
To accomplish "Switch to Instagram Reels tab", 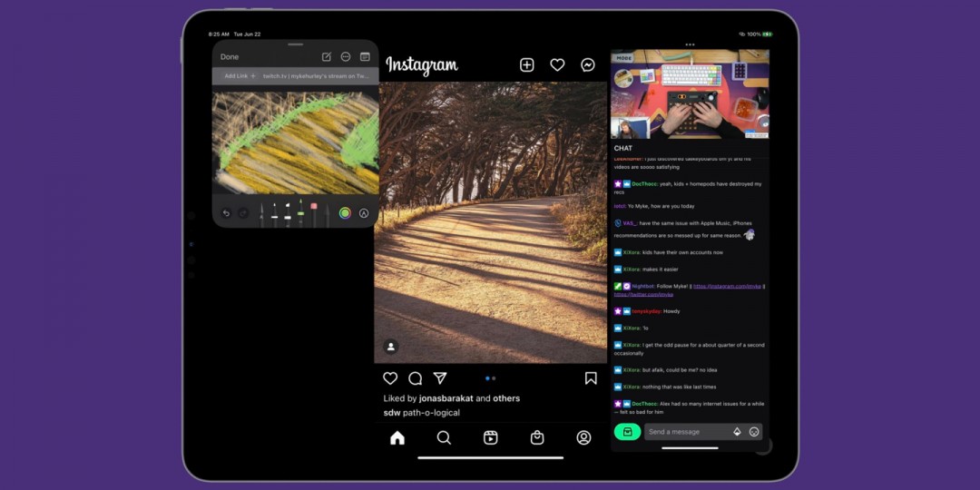I will [x=490, y=437].
